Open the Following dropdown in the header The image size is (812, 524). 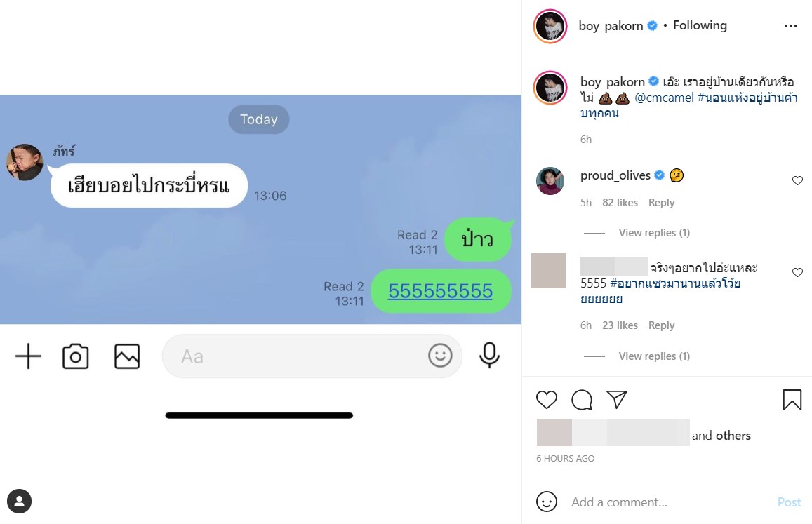click(x=700, y=25)
